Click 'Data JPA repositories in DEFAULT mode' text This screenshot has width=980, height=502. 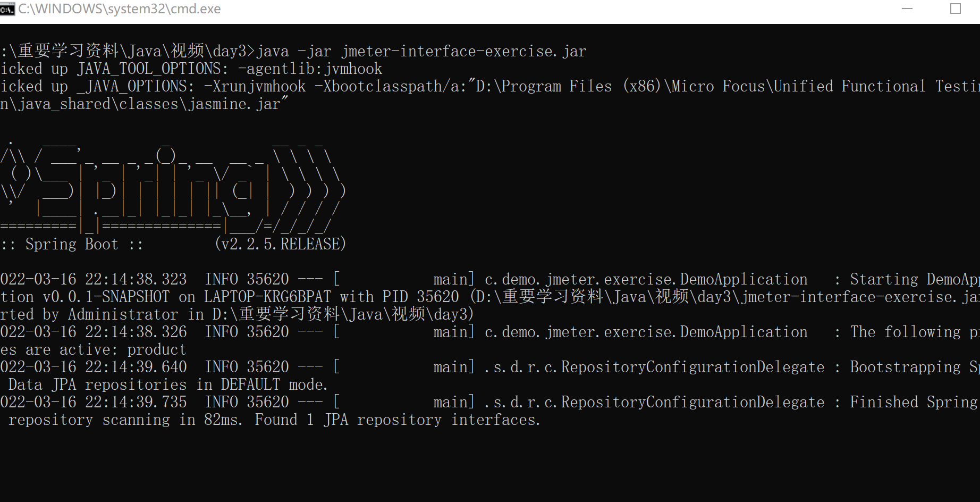(168, 384)
